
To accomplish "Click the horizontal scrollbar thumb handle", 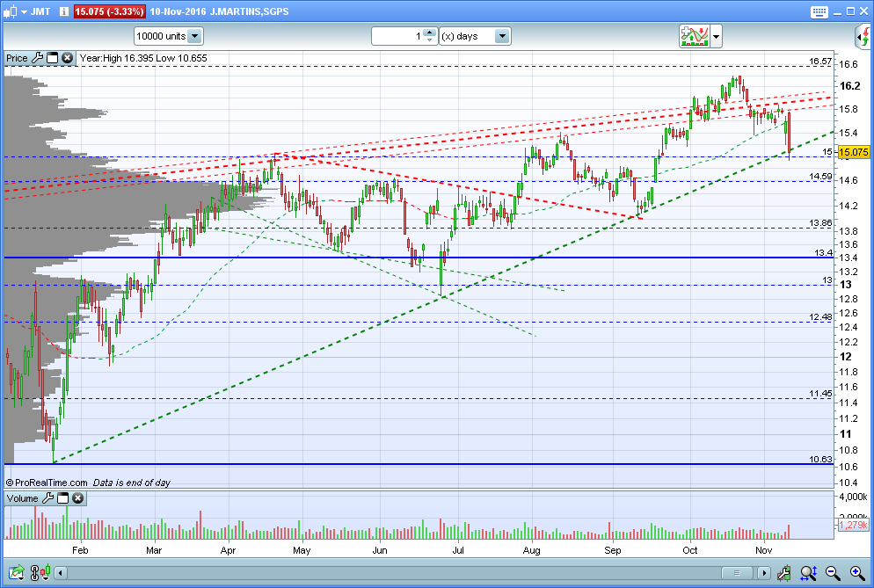I will point(737,572).
